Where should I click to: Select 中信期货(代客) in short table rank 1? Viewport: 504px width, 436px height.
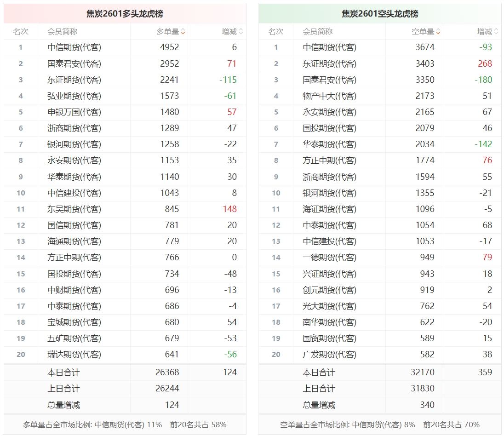329,47
